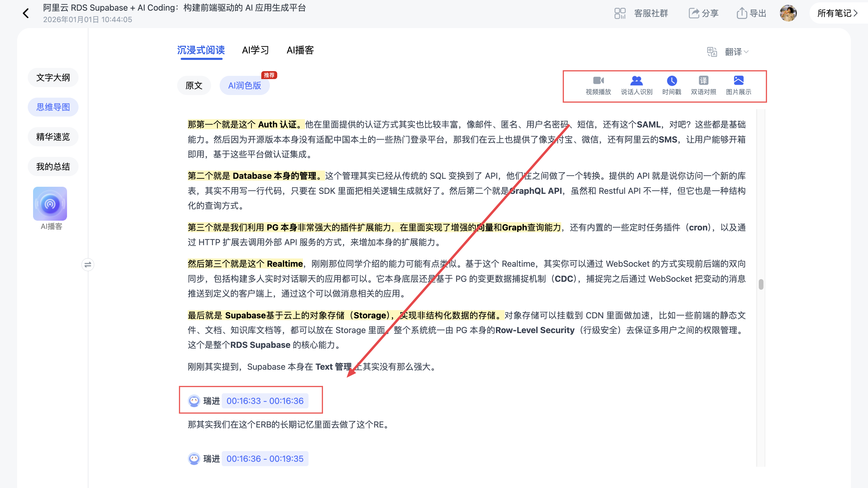Click speaker name 瑞进 at 00:16:33

(x=212, y=401)
